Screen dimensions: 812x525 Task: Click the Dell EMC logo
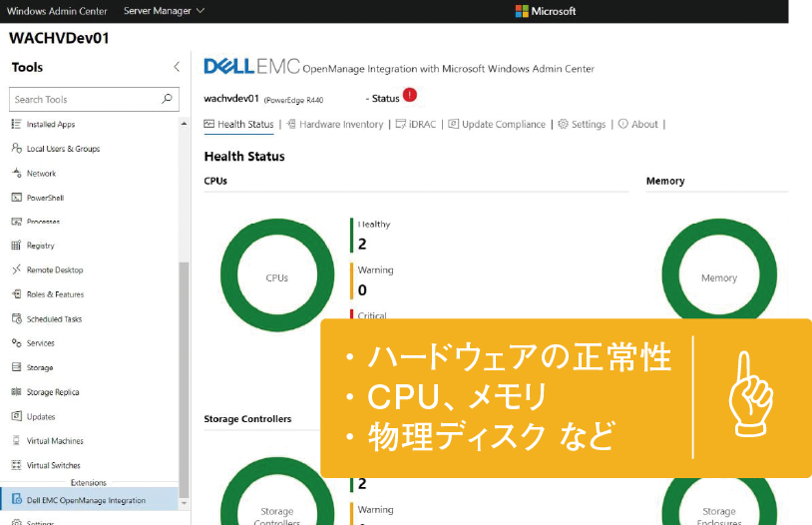pos(251,66)
